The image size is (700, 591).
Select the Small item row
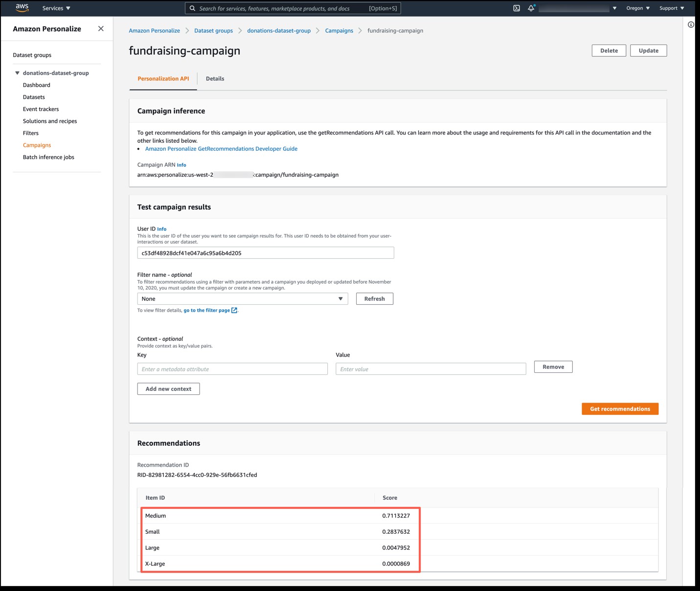point(398,532)
